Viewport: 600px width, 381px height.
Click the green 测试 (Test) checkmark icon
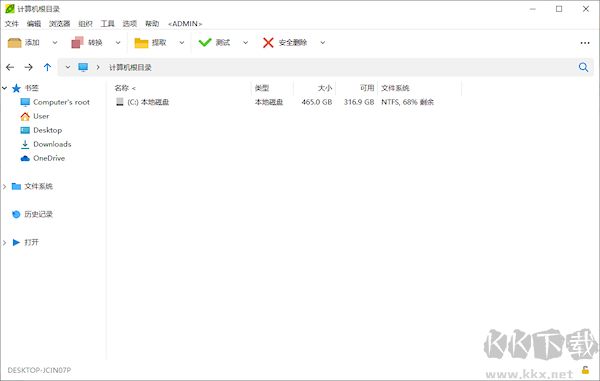[205, 42]
